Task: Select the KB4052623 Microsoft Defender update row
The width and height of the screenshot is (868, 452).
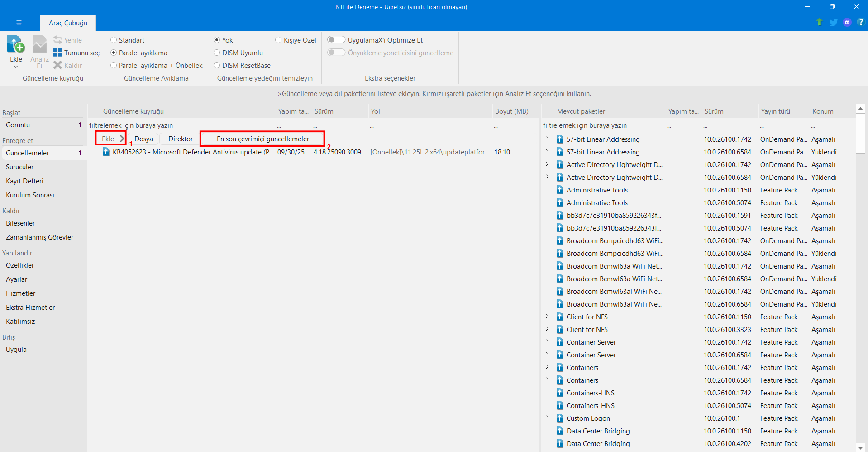Action: [312, 152]
